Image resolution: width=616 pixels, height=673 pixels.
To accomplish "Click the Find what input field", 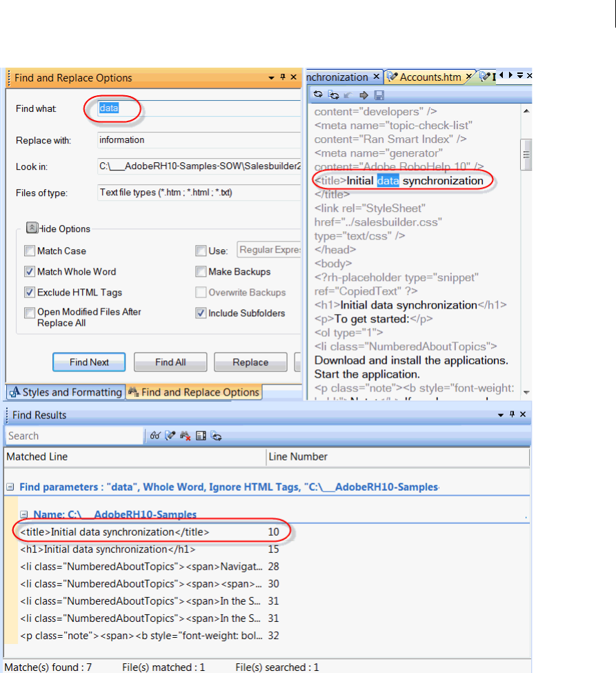I will point(199,108).
